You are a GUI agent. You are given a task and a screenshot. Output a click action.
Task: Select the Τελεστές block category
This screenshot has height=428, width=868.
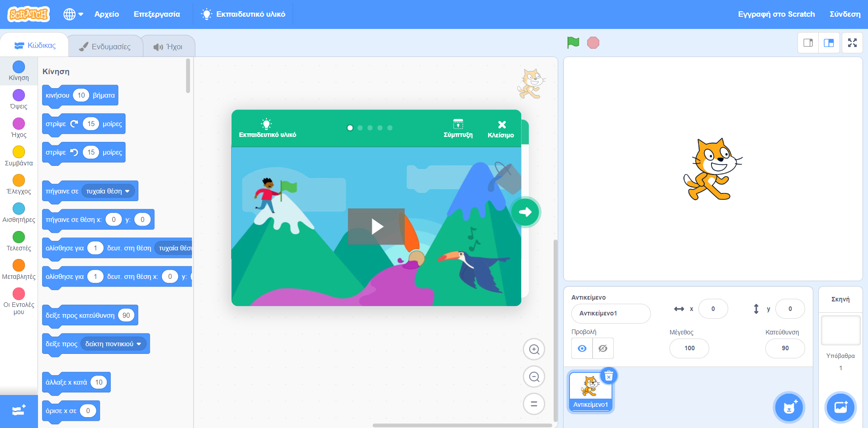point(19,241)
